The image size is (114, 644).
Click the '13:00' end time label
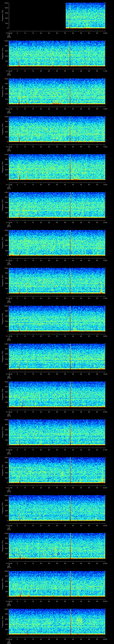point(105,147)
